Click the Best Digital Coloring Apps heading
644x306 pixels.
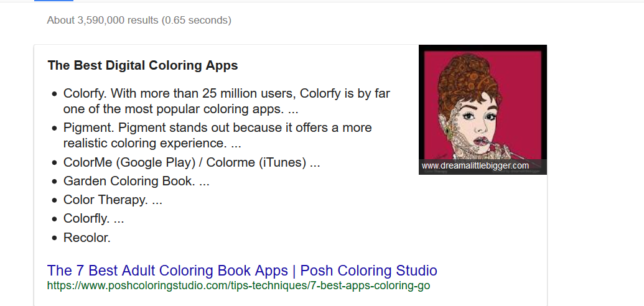(x=142, y=65)
